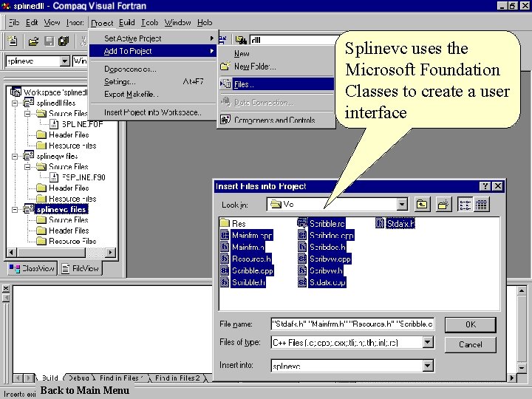Switch dialog to Details view icon
Viewport: 532px width, 399px height.
point(481,205)
